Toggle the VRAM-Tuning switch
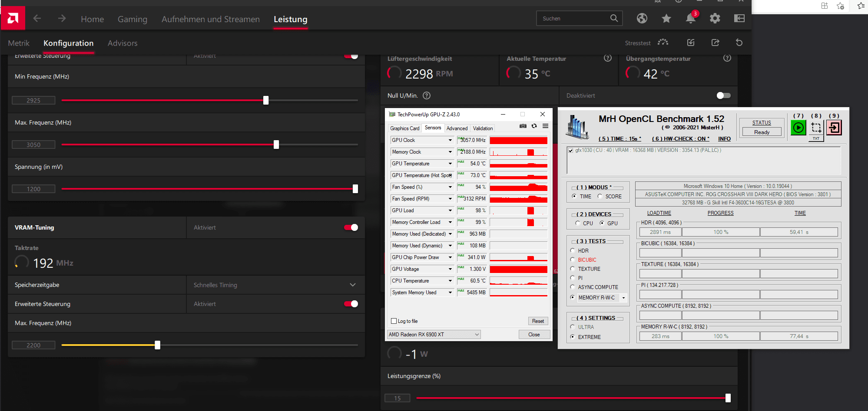Screen dimensions: 868x411 click(x=351, y=227)
